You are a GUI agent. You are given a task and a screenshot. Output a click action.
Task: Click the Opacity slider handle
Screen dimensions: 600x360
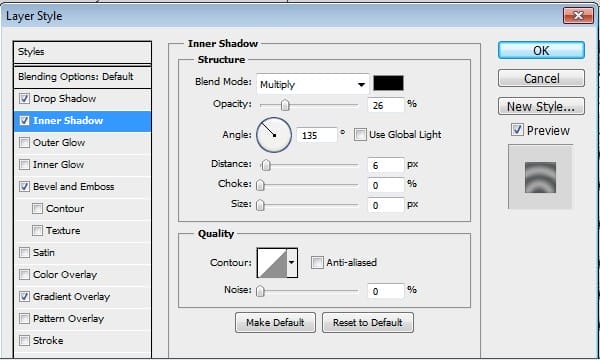(x=285, y=105)
